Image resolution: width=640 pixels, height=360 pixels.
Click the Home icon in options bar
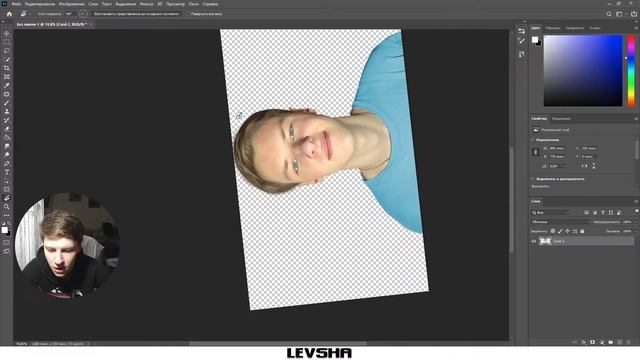(9, 14)
